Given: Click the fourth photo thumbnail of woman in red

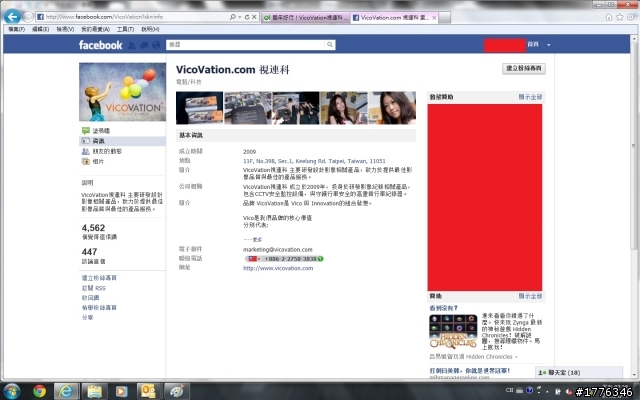Looking at the screenshot, I should click(x=344, y=108).
